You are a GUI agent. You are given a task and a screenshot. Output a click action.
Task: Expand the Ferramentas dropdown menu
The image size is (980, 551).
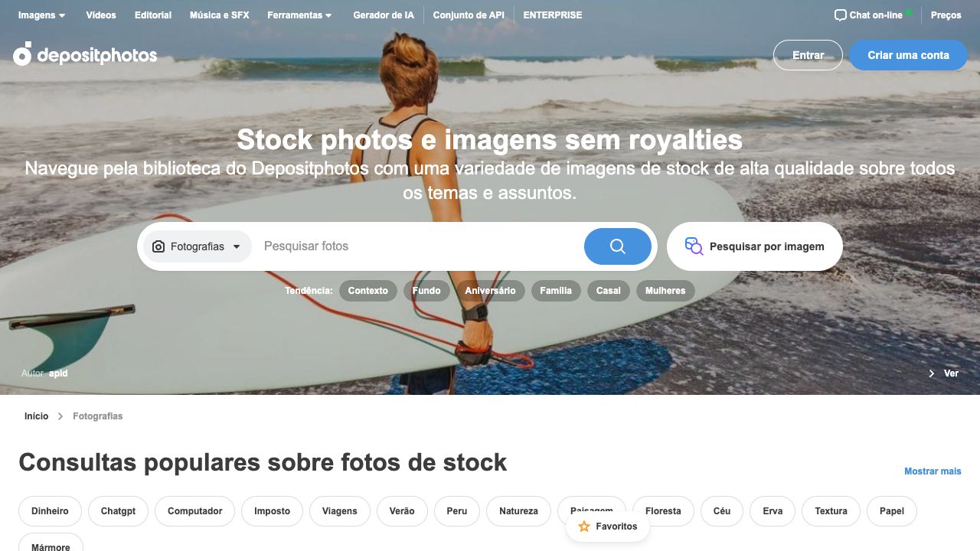(x=299, y=15)
